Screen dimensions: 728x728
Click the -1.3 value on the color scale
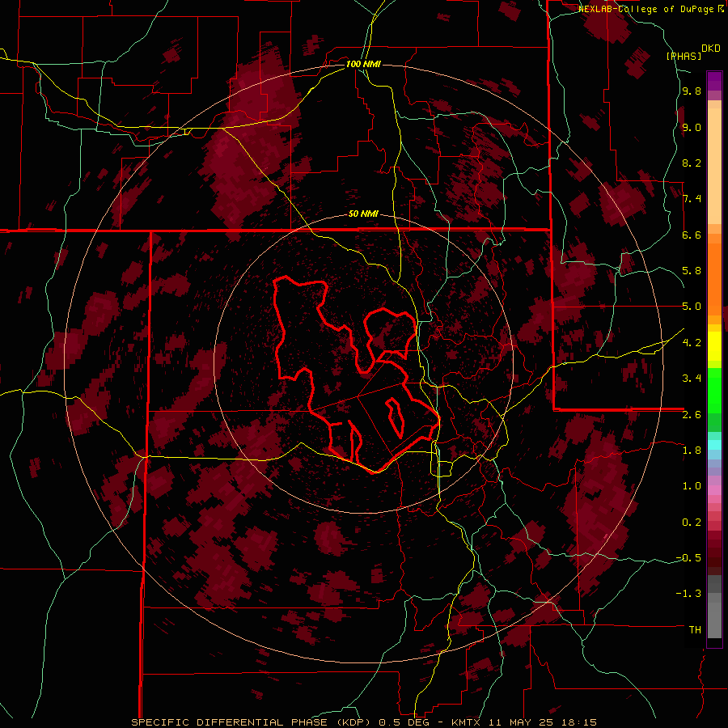(688, 594)
